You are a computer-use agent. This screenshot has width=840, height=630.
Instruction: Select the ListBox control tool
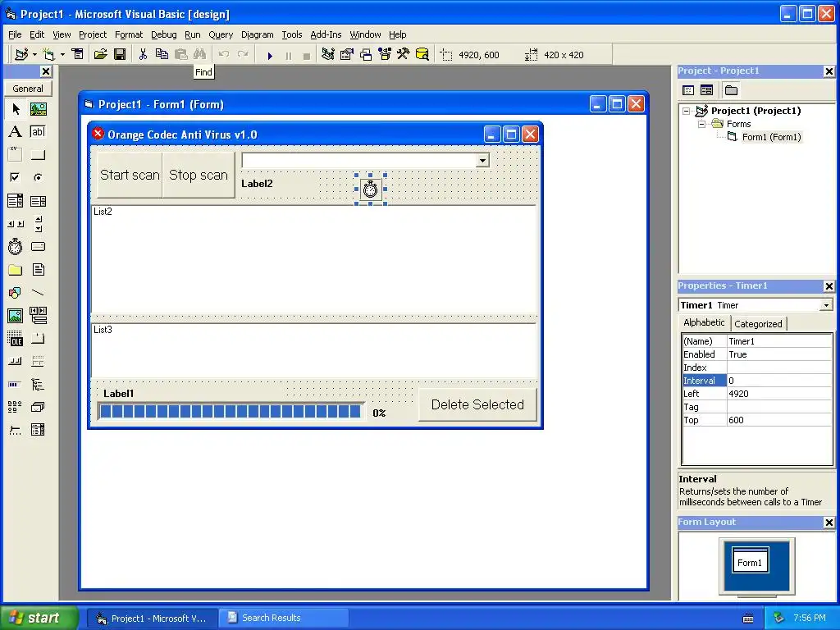(38, 201)
